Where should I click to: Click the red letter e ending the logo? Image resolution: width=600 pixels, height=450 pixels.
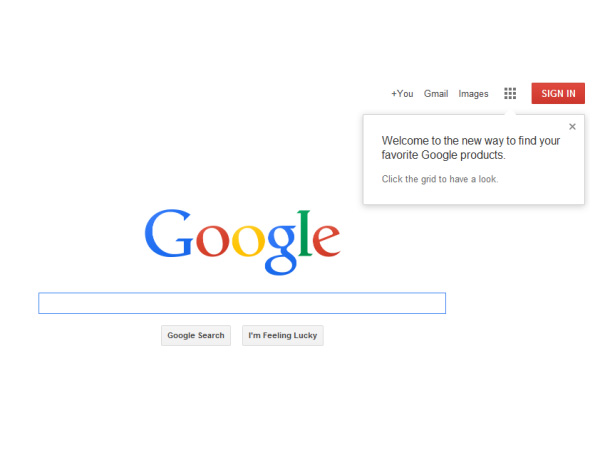click(326, 240)
